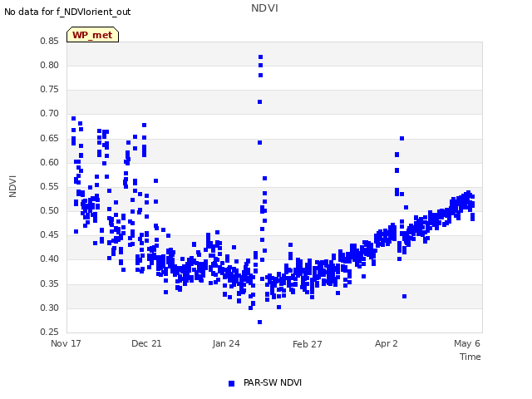Click the 0.35 y-axis tick label
The image size is (532, 399).
(50, 283)
